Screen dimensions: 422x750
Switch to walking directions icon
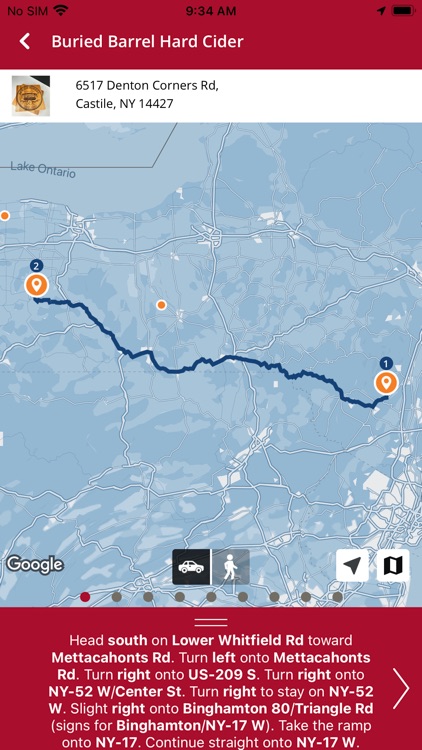pos(231,567)
